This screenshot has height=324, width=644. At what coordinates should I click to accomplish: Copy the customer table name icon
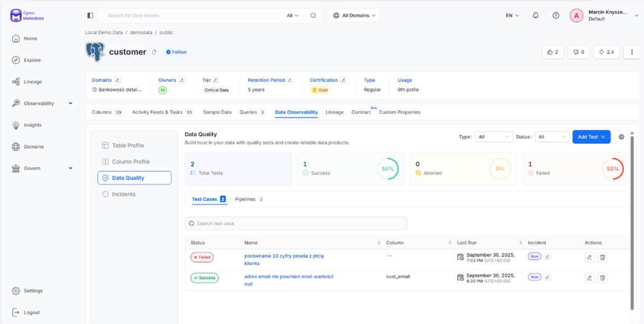point(154,52)
